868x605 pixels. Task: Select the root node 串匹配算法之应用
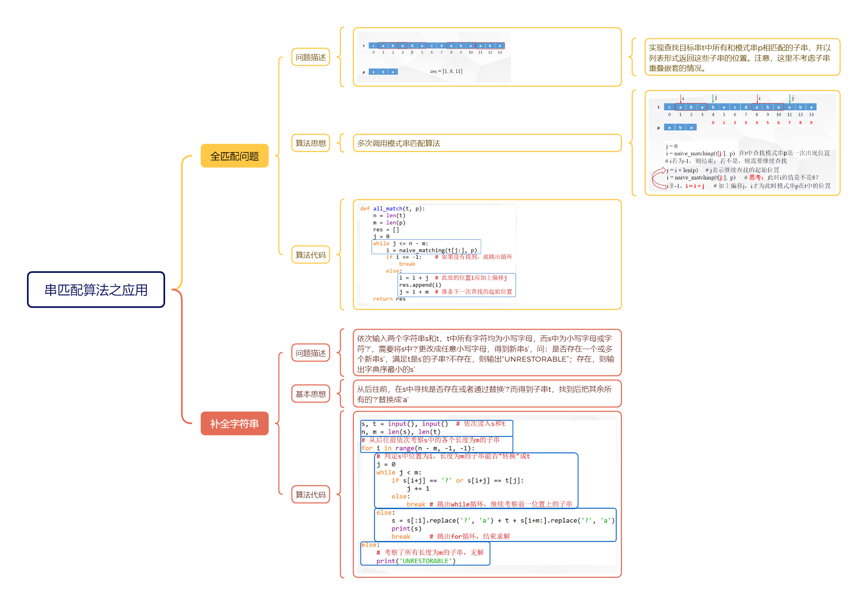[x=96, y=290]
